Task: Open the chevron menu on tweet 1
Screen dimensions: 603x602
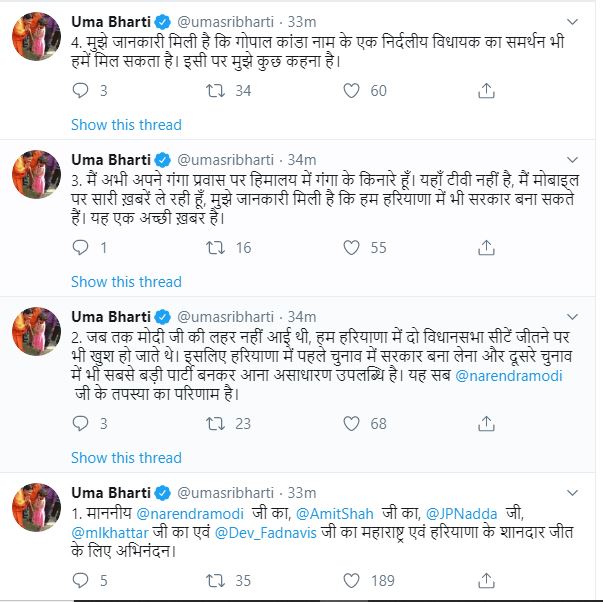Action: click(x=573, y=493)
